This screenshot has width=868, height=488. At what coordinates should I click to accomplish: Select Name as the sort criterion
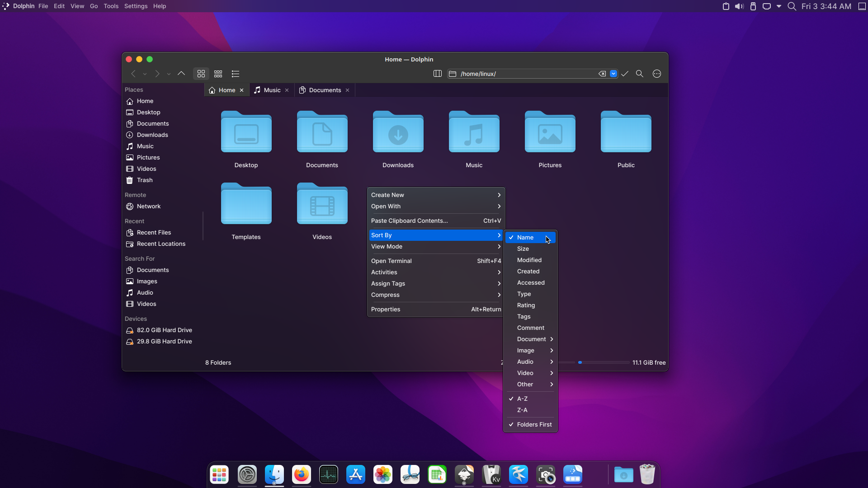pyautogui.click(x=524, y=237)
